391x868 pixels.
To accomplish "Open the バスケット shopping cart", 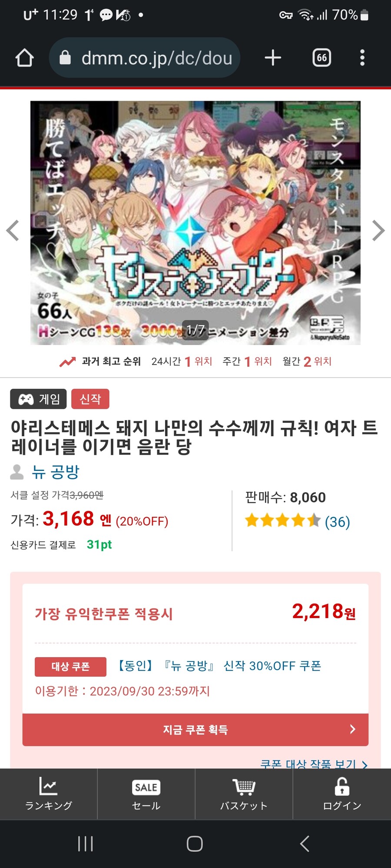I will [244, 794].
